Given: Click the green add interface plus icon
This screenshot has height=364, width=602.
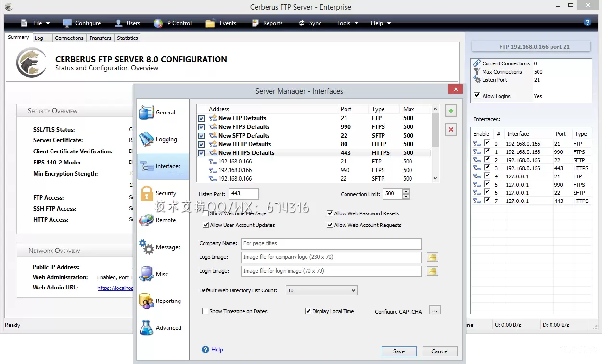Looking at the screenshot, I should pyautogui.click(x=451, y=111).
